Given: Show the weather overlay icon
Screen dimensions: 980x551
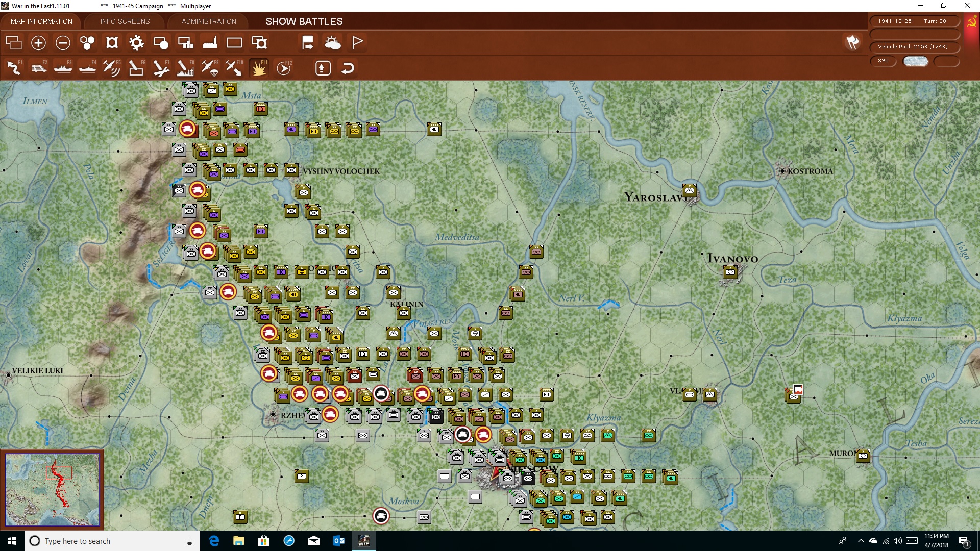Looking at the screenshot, I should click(333, 43).
